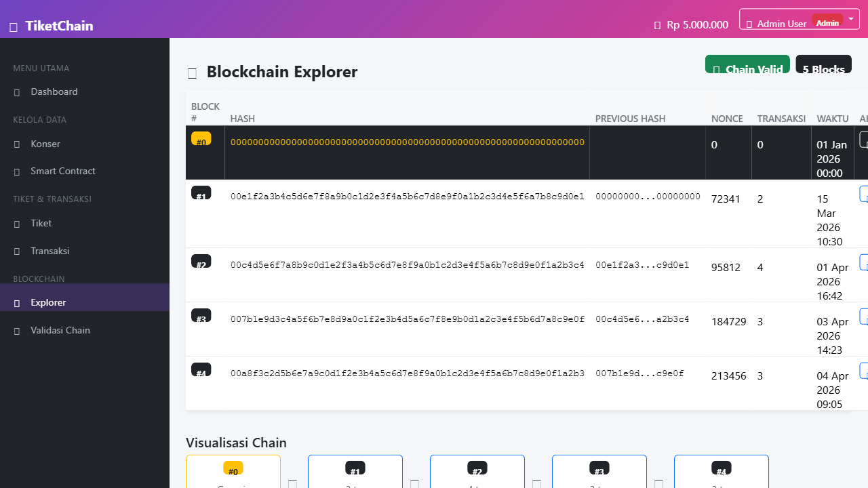Click the cube icon beside Blockchain Explorer heading
This screenshot has height=488, width=868.
[x=192, y=73]
